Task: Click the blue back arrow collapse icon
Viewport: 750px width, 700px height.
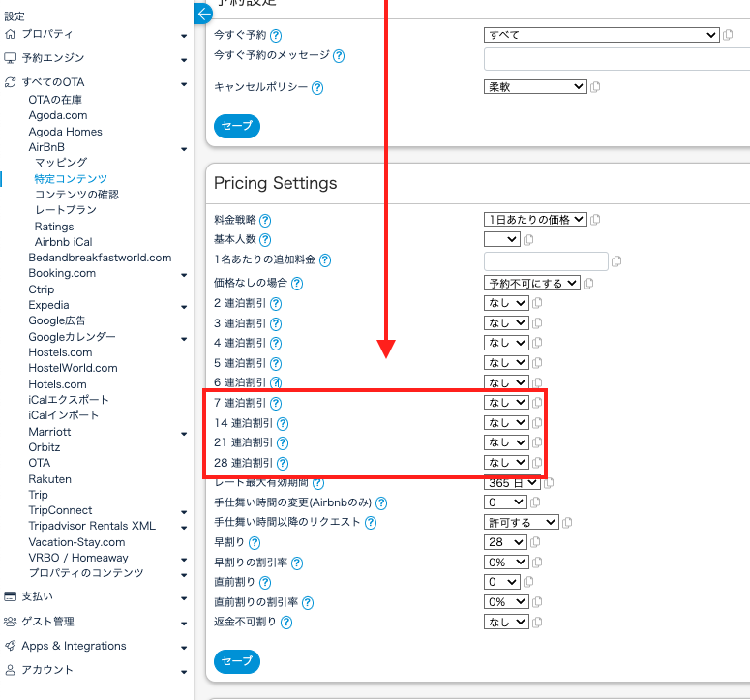Action: [203, 14]
